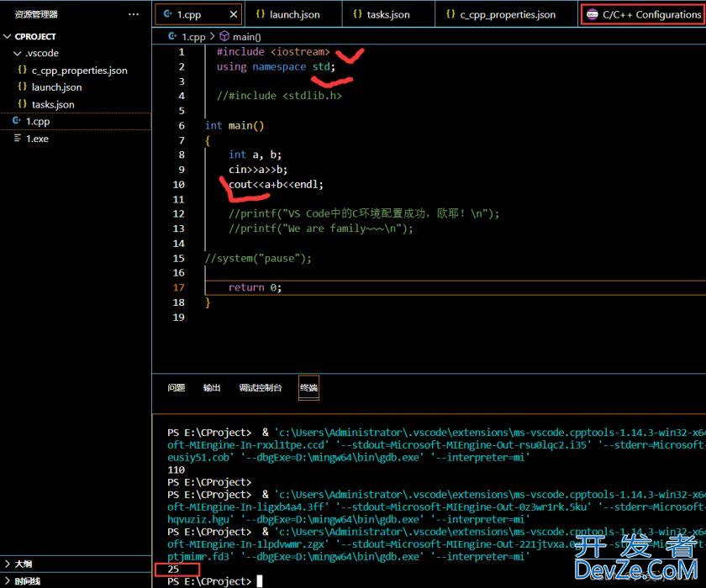Click the C++ icon in the breadcrumb
This screenshot has height=588, width=706.
pyautogui.click(x=172, y=36)
